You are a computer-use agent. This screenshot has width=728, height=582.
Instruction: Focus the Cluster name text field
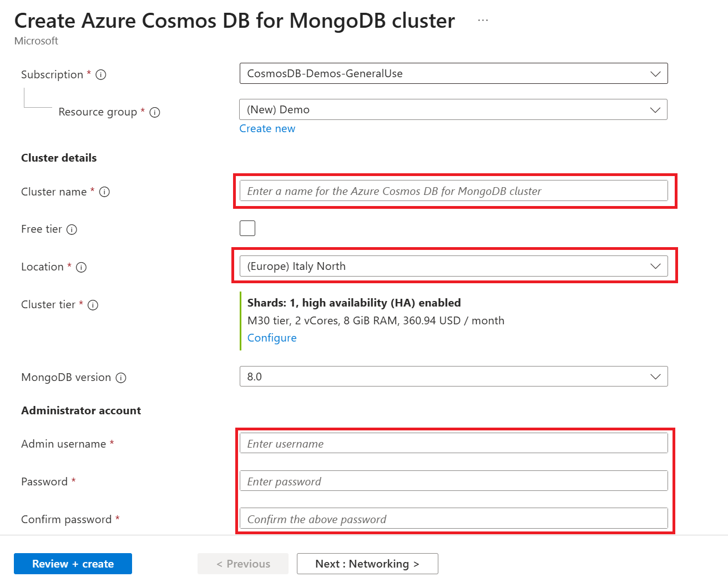pyautogui.click(x=453, y=191)
